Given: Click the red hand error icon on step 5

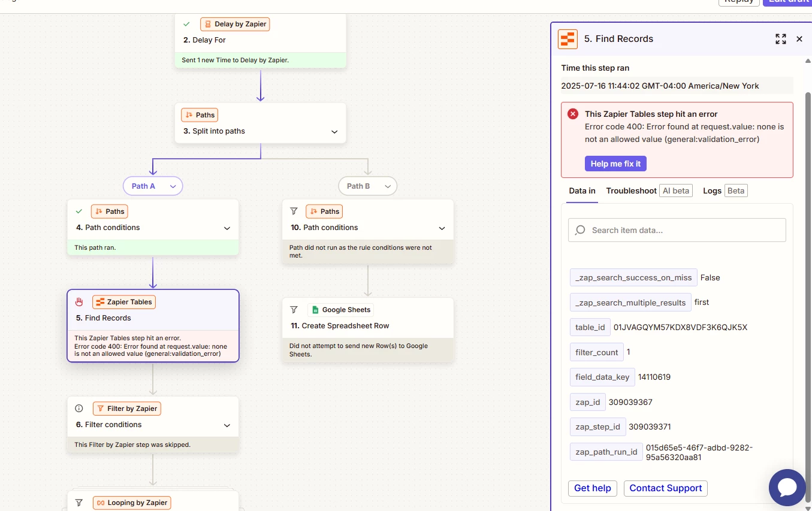Looking at the screenshot, I should (79, 302).
